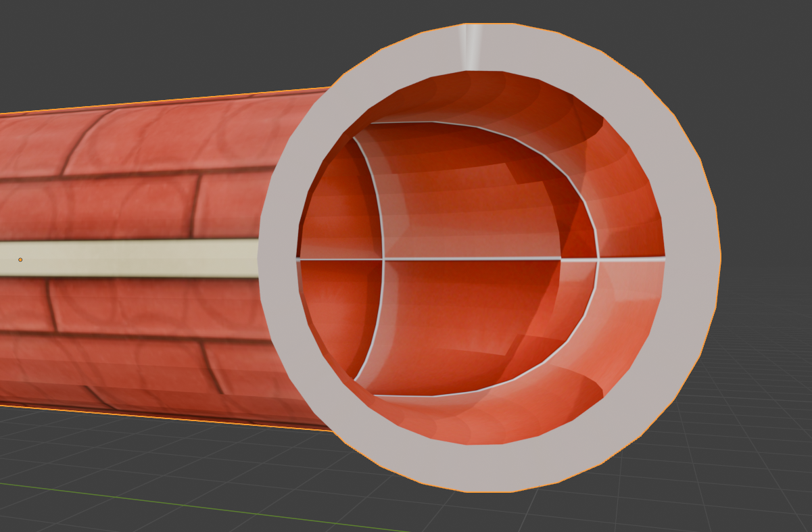Select the lower central inner membrane panel

tap(467, 324)
